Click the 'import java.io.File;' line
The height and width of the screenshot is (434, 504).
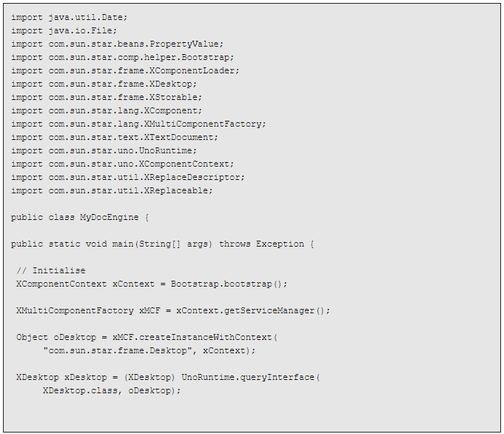(64, 30)
